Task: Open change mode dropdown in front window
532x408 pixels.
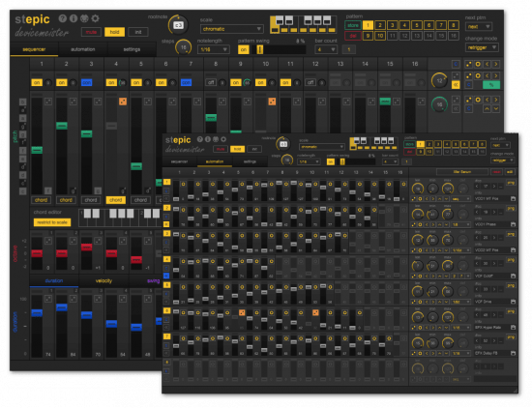Action: pos(502,160)
